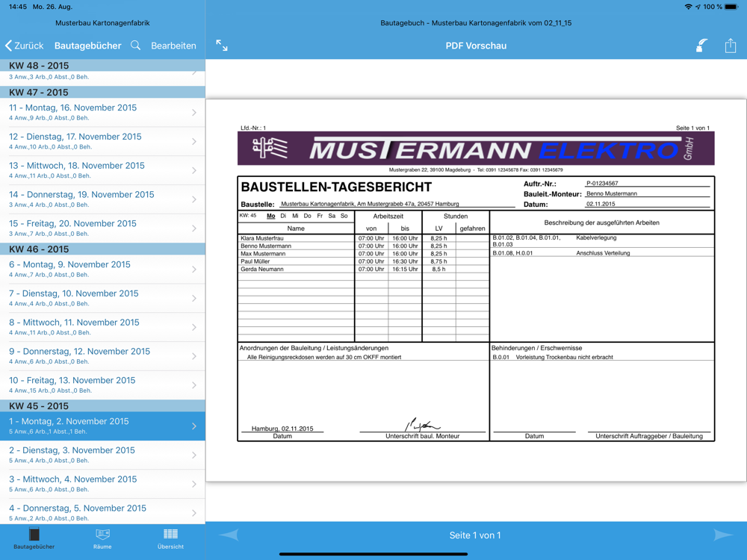Viewport: 747px width, 560px height.
Task: Tap chevron on 17. November row
Action: click(x=194, y=141)
